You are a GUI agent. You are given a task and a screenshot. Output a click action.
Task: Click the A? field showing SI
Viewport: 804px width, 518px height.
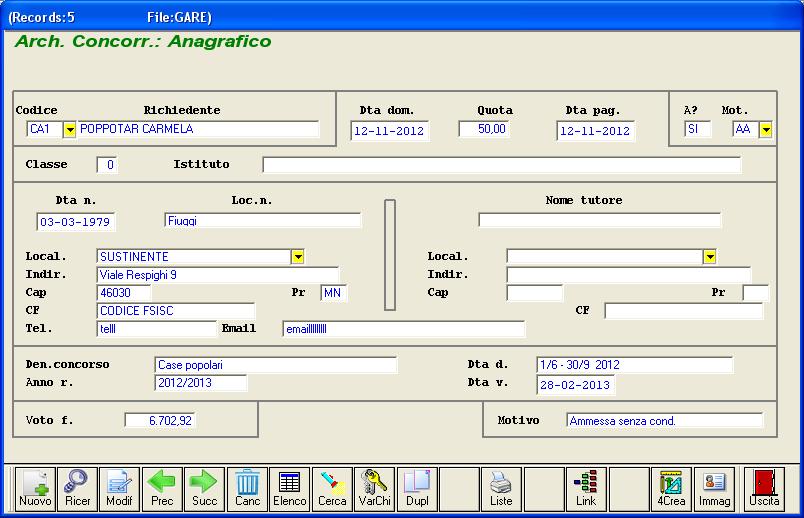click(x=697, y=129)
